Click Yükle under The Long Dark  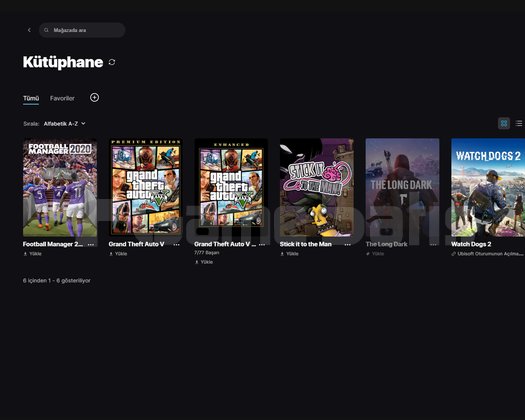[375, 254]
